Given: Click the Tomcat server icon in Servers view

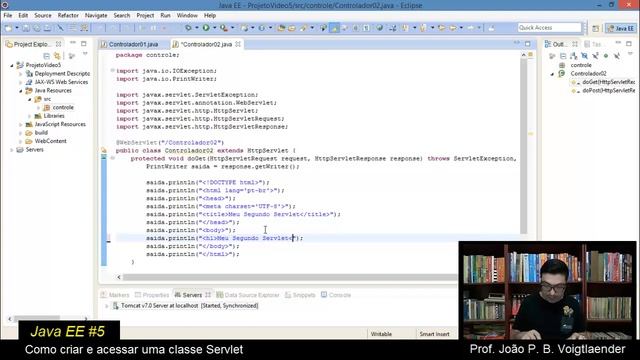Looking at the screenshot, I should click(116, 306).
